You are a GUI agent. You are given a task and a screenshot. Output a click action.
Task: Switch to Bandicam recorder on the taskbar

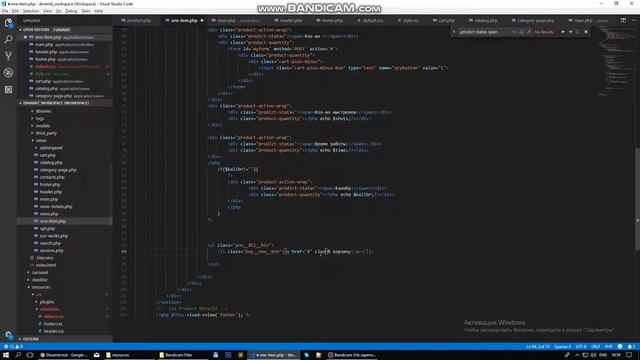tap(352, 355)
